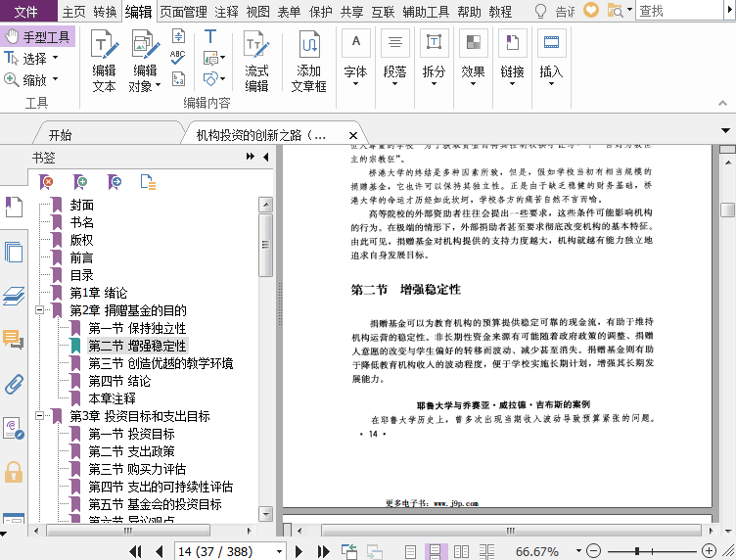
Task: Collapse 第2章 捐赠基金的目的 tree node
Action: [40, 309]
